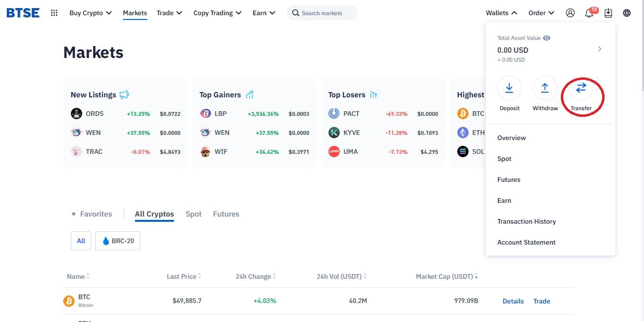Viewport: 644px width, 322px height.
Task: Open the user account profile icon
Action: click(x=570, y=13)
